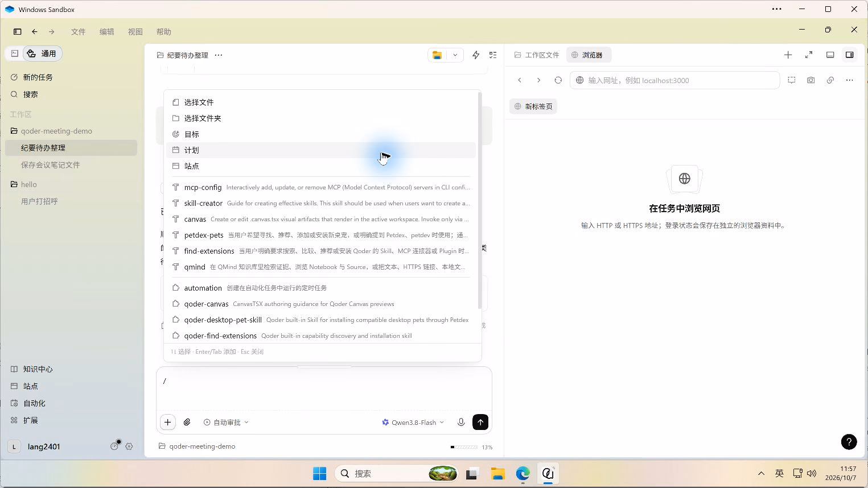Collapse the qoder-meeting-demo workspace folder
The image size is (868, 488).
(72, 131)
